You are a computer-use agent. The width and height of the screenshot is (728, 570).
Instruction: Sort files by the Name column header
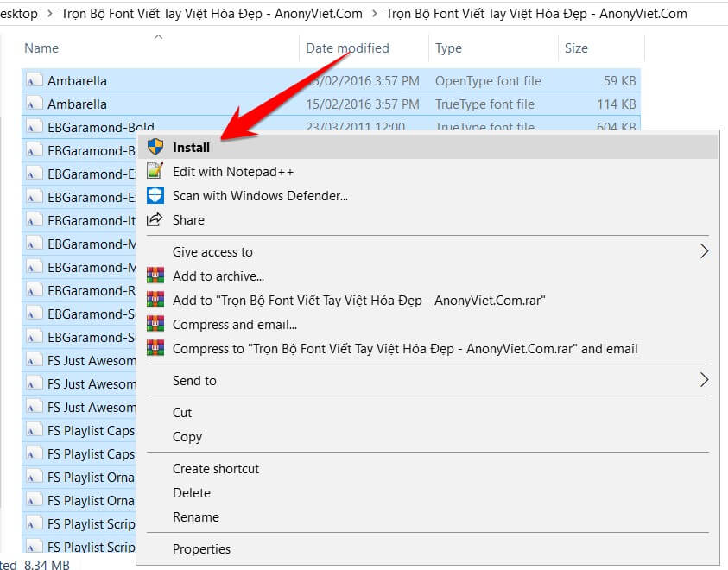tap(41, 48)
